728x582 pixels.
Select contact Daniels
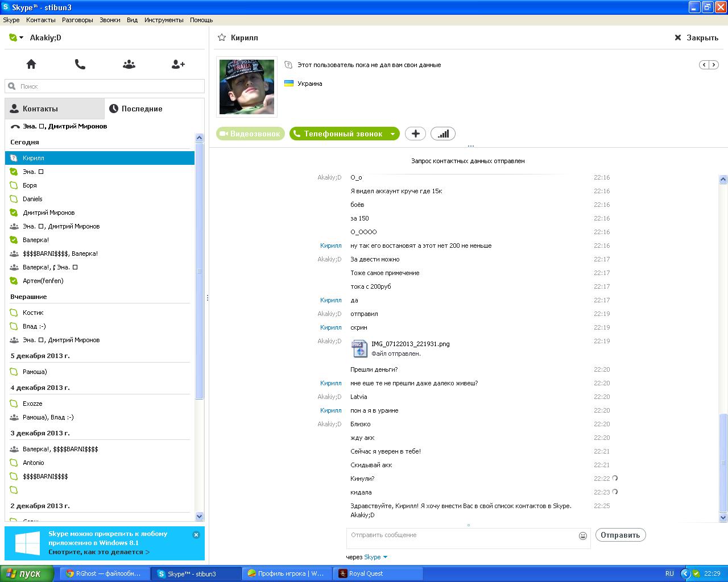[100, 199]
